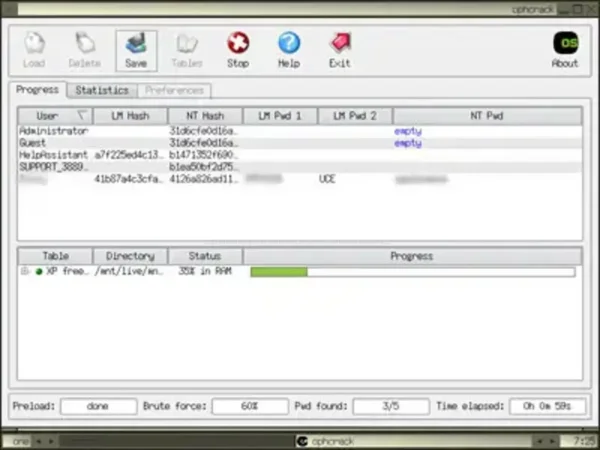Click the Delete toolbar icon
Screen dimensions: 600x450
click(x=85, y=50)
